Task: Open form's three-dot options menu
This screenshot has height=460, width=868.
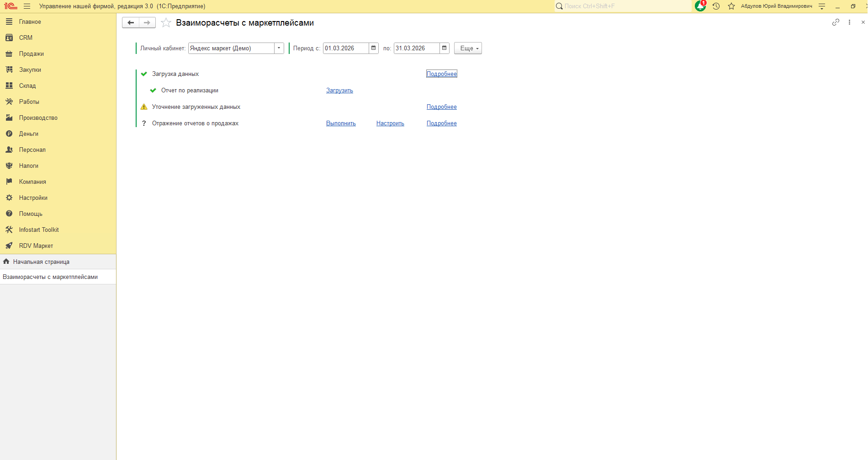Action: pos(849,22)
